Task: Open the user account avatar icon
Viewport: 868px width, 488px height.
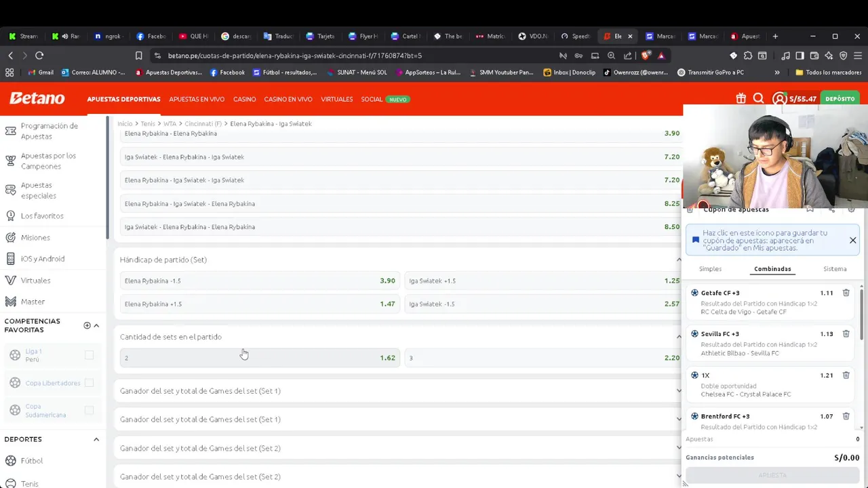Action: (780, 99)
